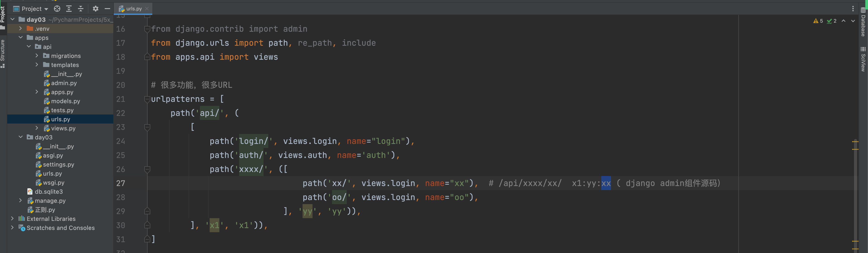Image resolution: width=868 pixels, height=253 pixels.
Task: Open the Database tool window
Action: [863, 21]
